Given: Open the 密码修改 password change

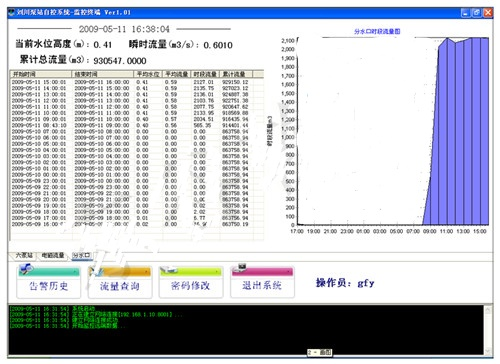Looking at the screenshot, I should [x=191, y=282].
